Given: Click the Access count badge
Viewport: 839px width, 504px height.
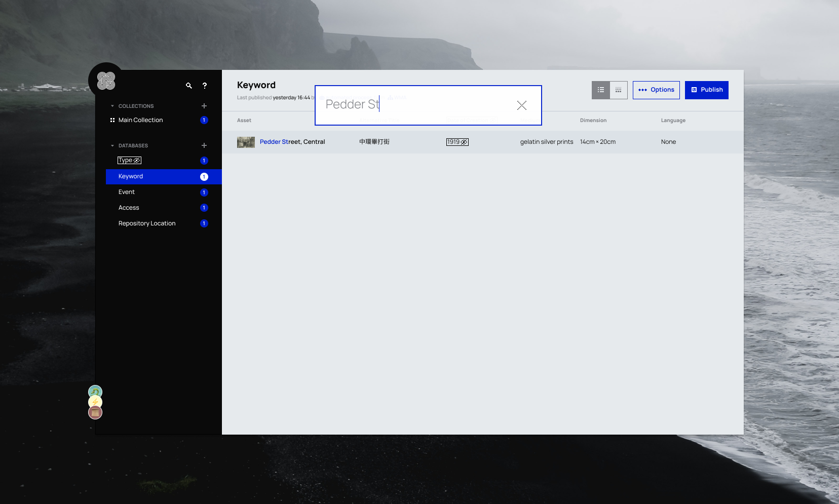Looking at the screenshot, I should click(x=204, y=208).
